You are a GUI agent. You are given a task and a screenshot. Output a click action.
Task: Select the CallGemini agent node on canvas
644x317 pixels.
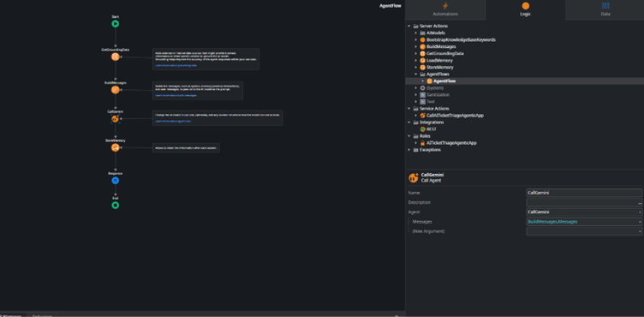(115, 119)
